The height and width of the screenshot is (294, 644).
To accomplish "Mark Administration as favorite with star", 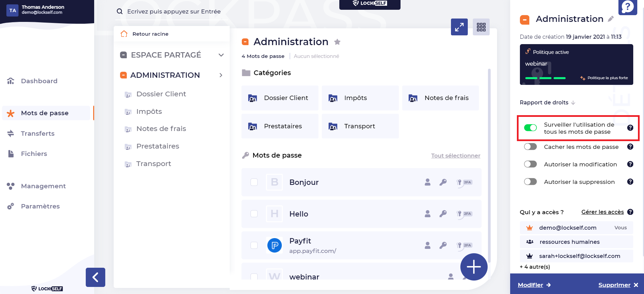I will [x=337, y=42].
